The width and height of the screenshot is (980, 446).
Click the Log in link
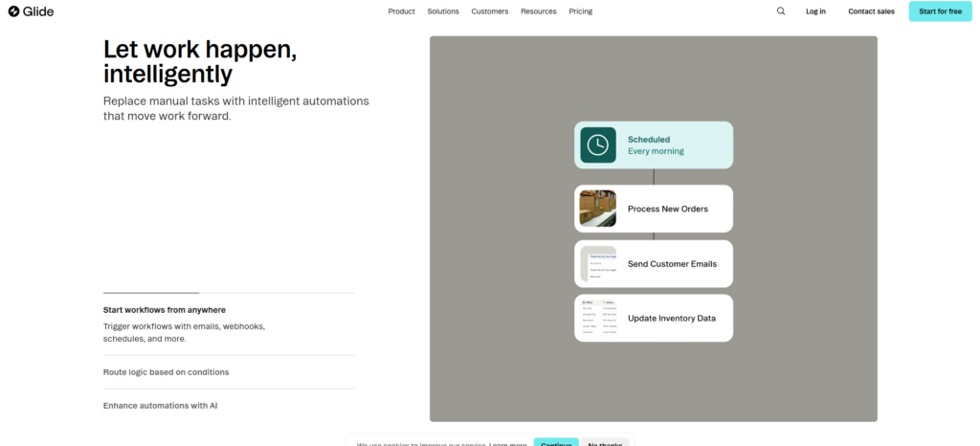point(815,11)
